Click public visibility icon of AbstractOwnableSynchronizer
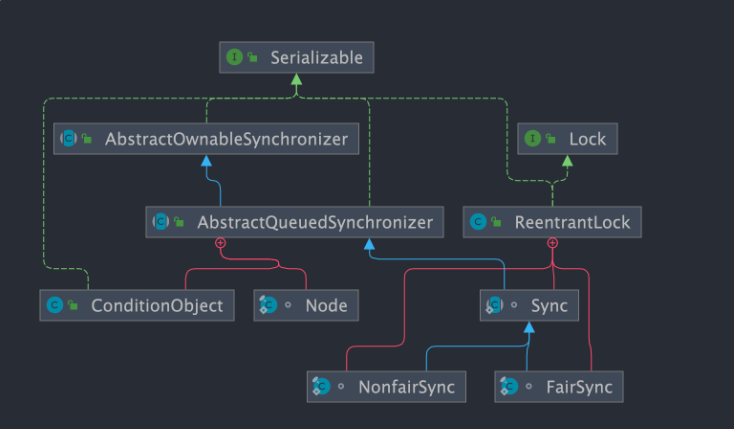This screenshot has width=734, height=429. pyautogui.click(x=87, y=139)
